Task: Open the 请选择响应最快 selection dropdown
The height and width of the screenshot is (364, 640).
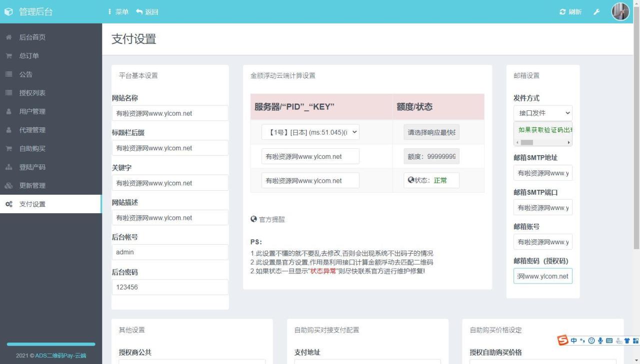Action: pos(431,132)
